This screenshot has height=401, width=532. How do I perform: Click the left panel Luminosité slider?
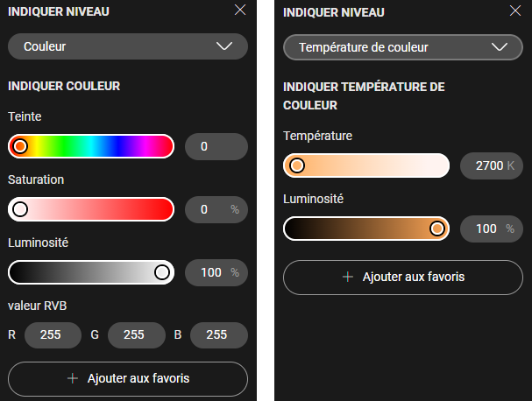(x=91, y=272)
